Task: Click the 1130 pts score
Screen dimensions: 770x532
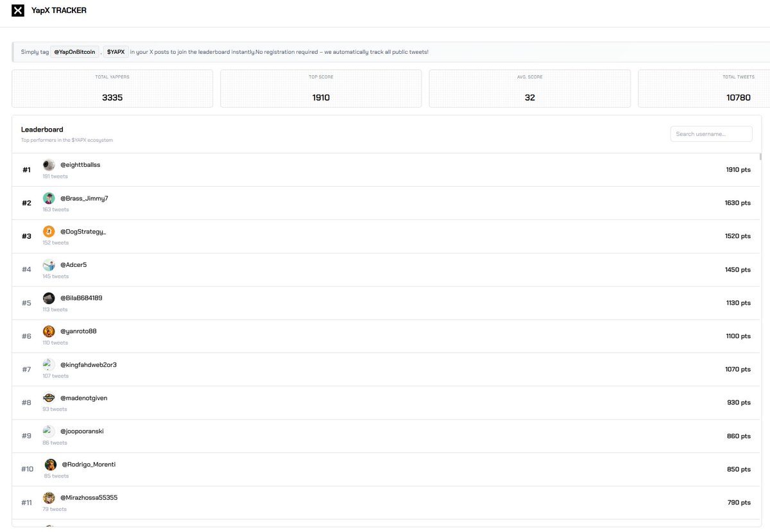Action: [738, 303]
